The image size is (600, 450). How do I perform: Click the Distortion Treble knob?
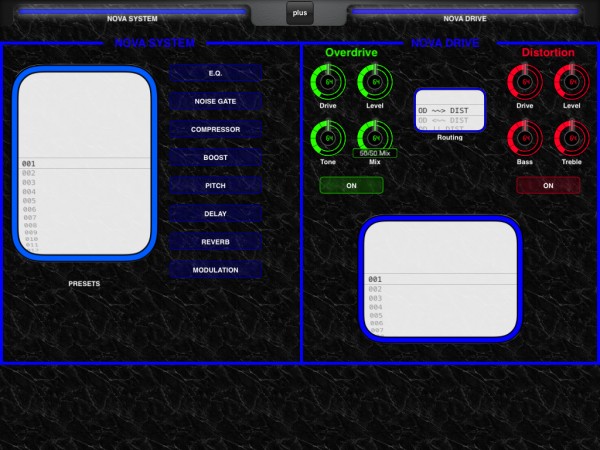572,138
